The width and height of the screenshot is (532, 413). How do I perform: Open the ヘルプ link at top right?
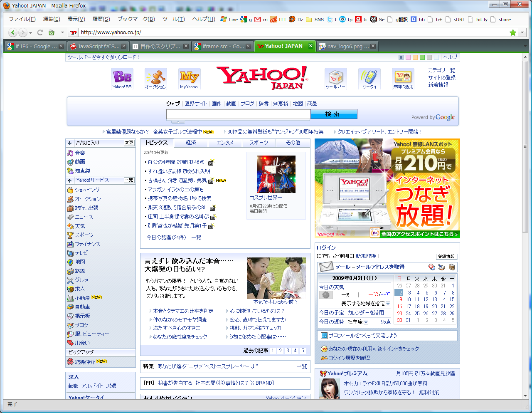(x=450, y=57)
